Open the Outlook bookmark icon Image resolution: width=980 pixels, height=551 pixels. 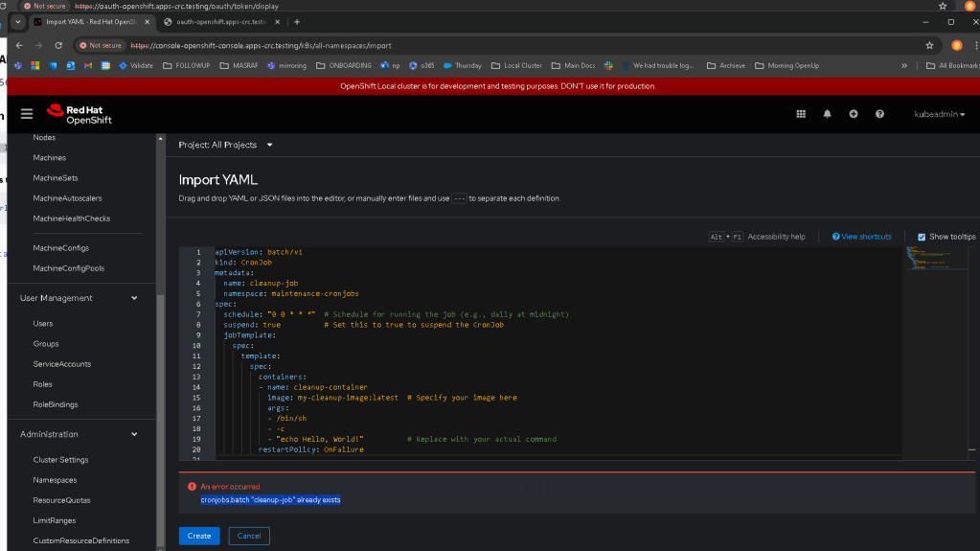pyautogui.click(x=71, y=66)
